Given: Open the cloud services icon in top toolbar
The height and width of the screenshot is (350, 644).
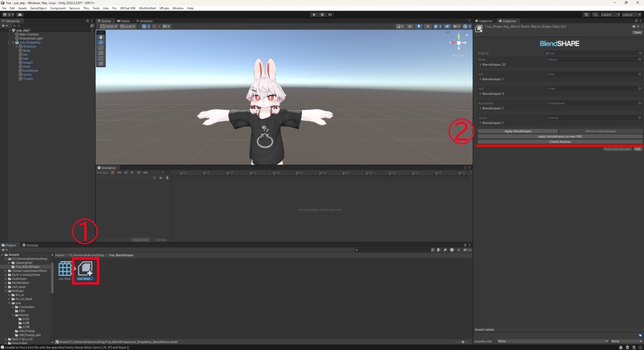Looking at the screenshot, I should point(19,14).
